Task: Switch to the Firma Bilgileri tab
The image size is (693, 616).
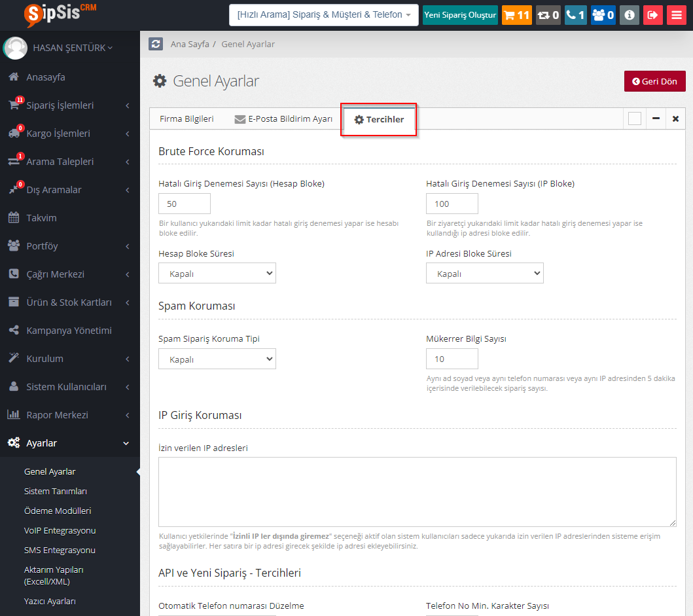Action: click(187, 119)
